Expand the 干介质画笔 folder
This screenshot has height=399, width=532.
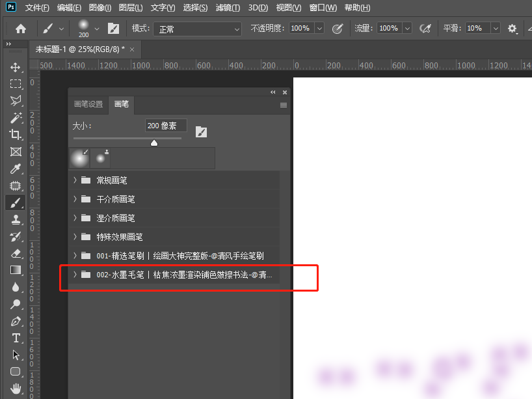[x=75, y=199]
